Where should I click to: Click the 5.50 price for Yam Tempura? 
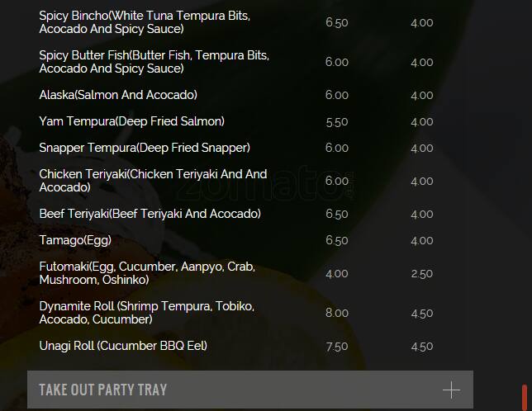[x=337, y=122]
